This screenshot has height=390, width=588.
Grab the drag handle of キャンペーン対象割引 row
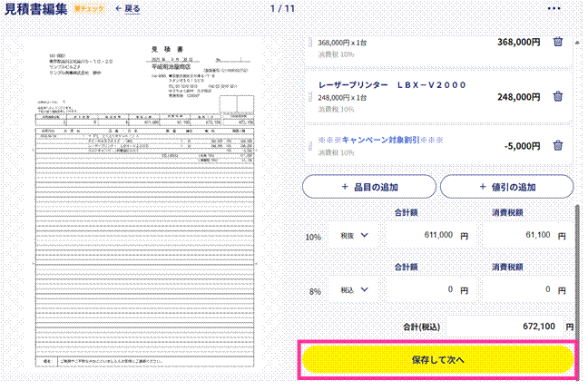point(310,146)
